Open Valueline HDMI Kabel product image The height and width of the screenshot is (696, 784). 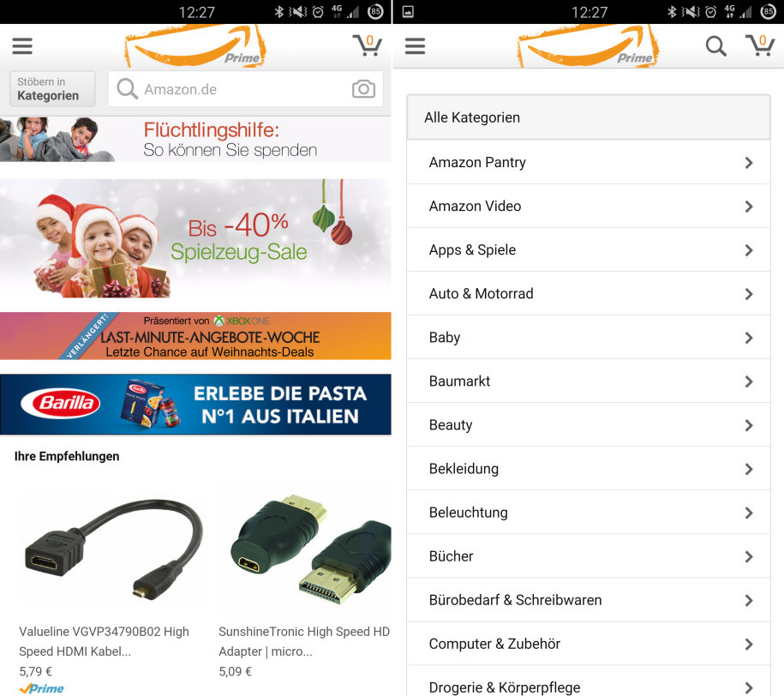click(114, 549)
